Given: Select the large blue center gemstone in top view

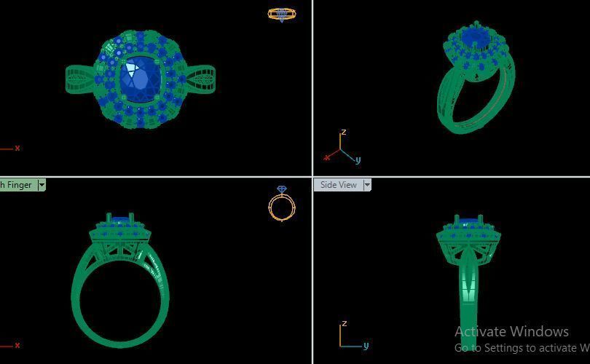Looking at the screenshot, I should tap(140, 79).
